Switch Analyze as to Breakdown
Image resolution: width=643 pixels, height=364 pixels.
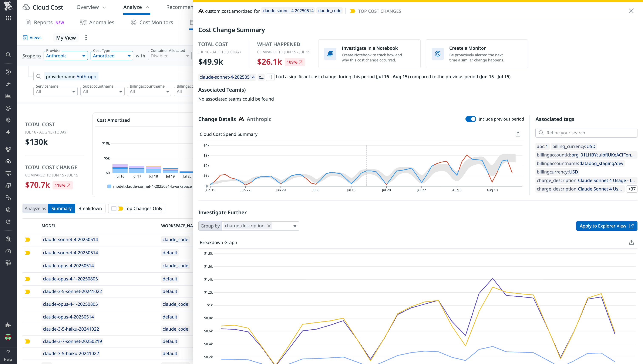coord(90,208)
